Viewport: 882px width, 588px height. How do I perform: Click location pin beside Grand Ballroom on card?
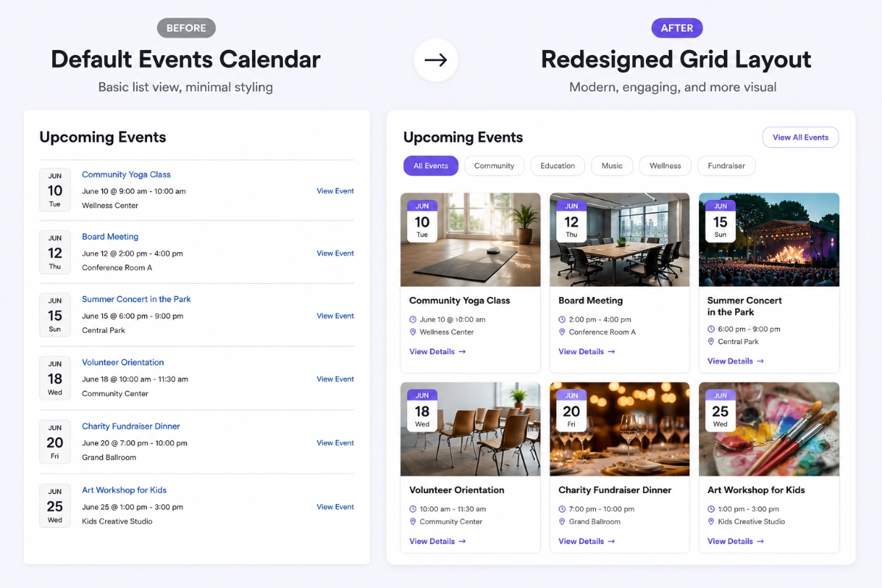(x=562, y=522)
